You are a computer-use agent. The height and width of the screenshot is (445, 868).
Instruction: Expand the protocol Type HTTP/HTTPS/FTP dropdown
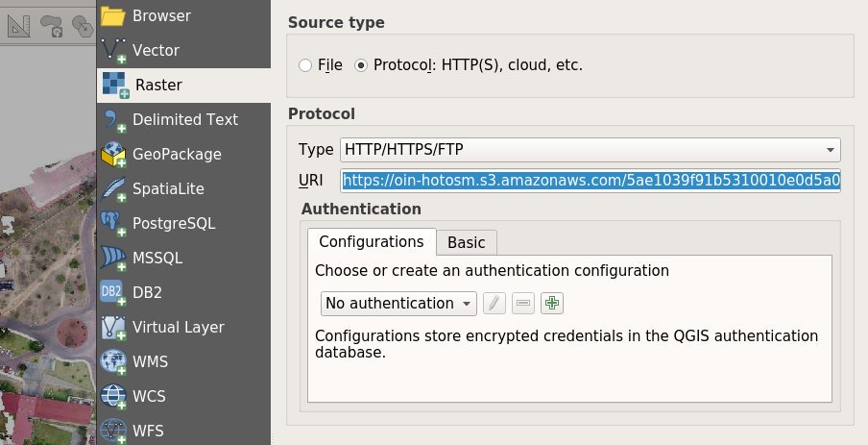pos(591,150)
